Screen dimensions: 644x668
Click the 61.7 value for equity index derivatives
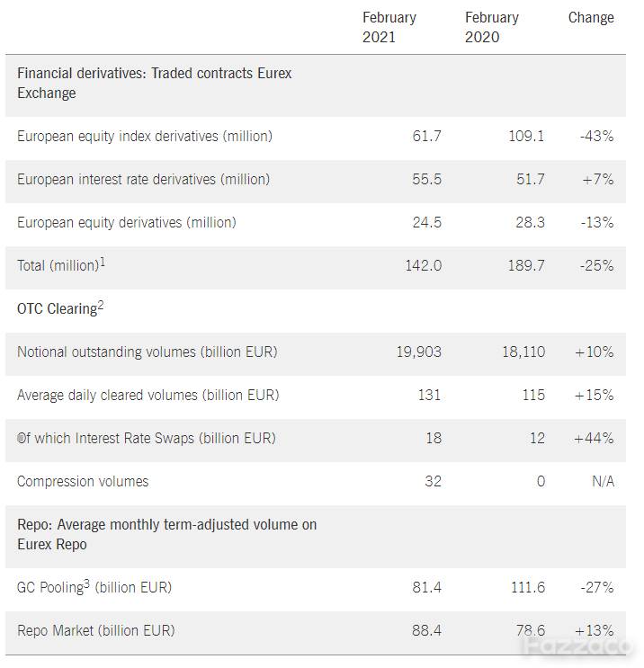[426, 137]
